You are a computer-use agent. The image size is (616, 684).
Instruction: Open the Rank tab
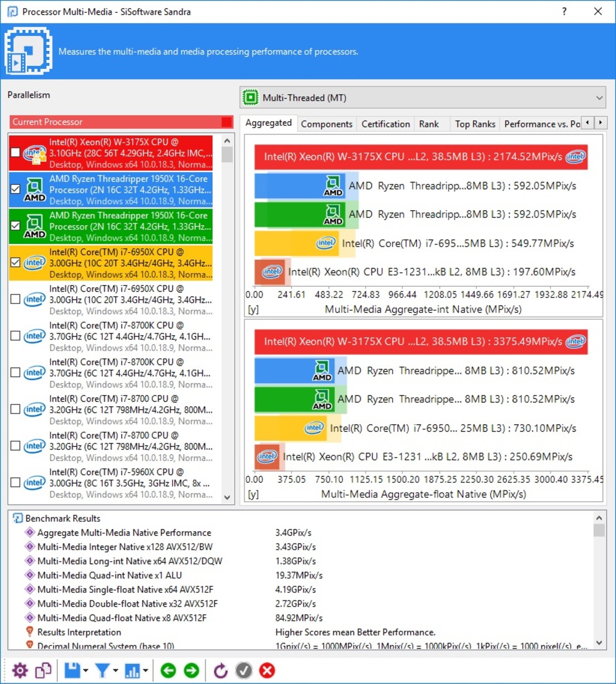[429, 124]
